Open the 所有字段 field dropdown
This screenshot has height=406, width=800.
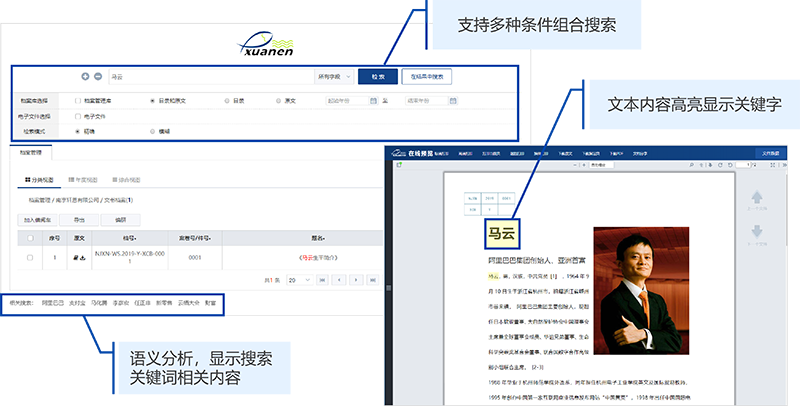(334, 76)
